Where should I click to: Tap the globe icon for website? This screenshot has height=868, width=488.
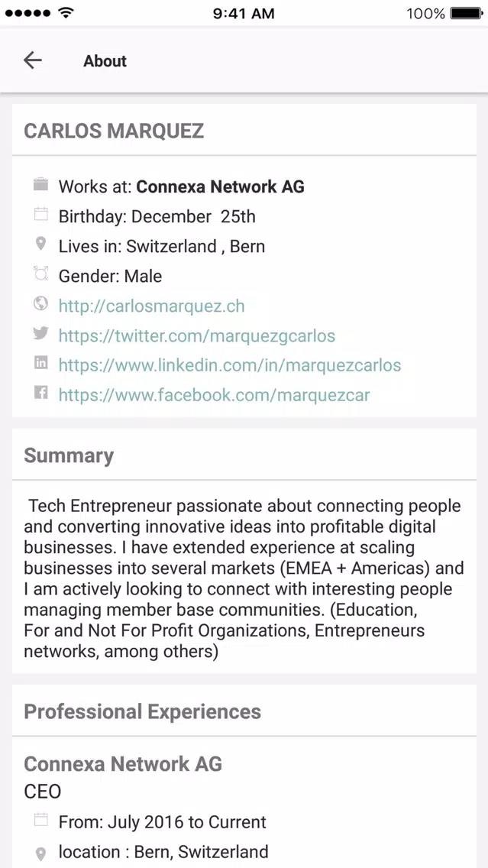point(41,303)
